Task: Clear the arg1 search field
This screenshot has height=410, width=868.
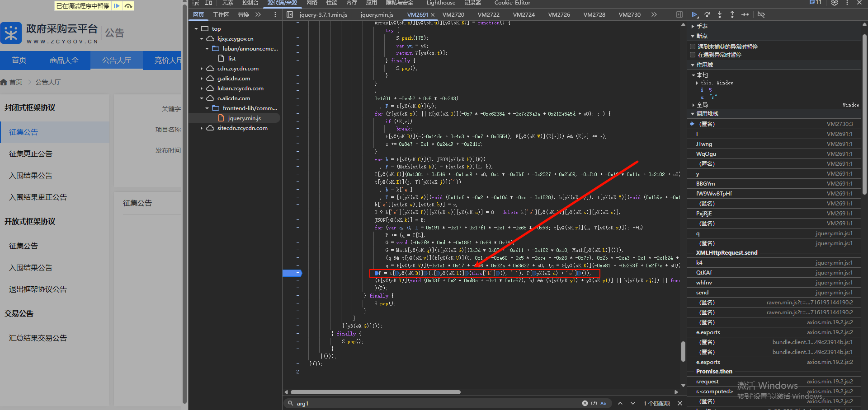Action: click(585, 403)
